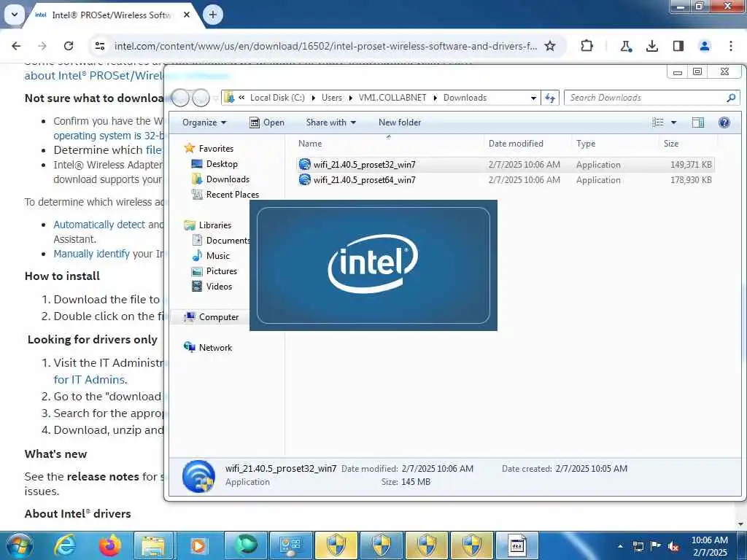Open 'for IT Admins' link on page
The width and height of the screenshot is (747, 560).
pyautogui.click(x=90, y=379)
